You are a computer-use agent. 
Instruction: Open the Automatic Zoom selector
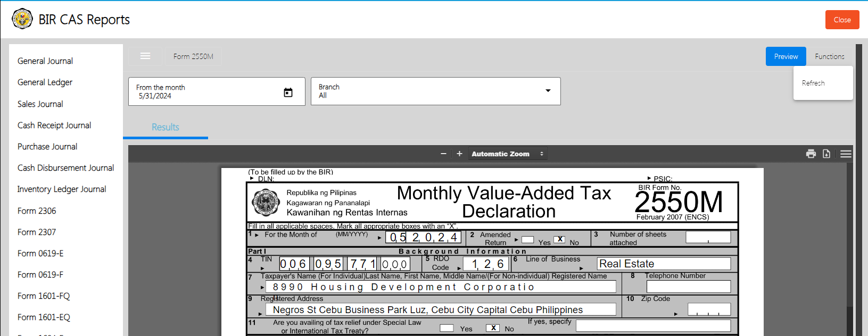click(508, 154)
